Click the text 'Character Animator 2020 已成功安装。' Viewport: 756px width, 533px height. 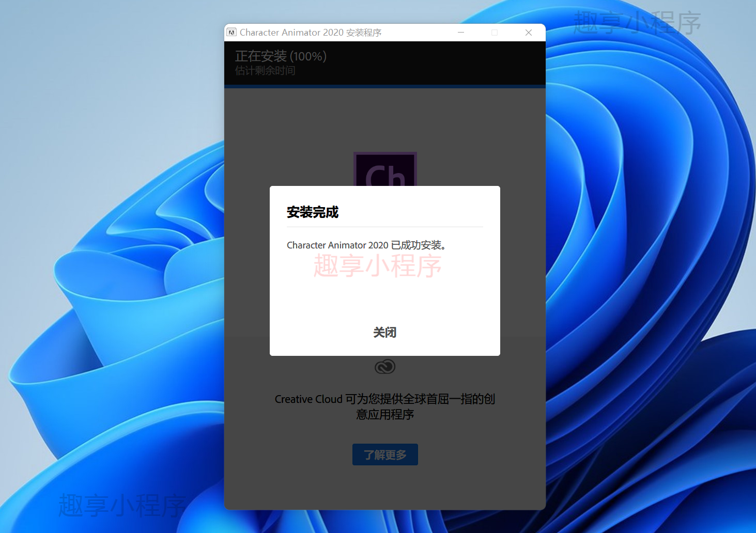(x=366, y=245)
